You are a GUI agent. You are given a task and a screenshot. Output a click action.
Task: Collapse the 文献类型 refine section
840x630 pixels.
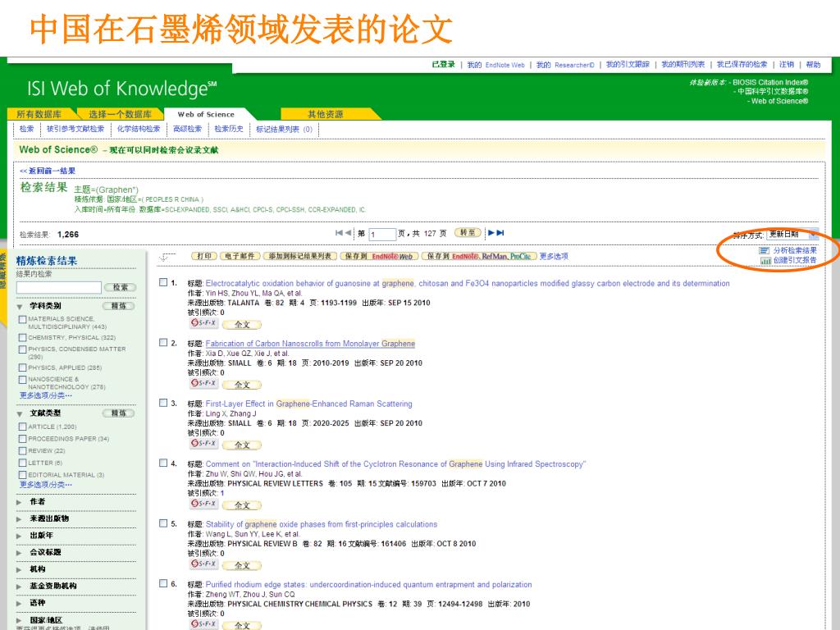point(20,413)
